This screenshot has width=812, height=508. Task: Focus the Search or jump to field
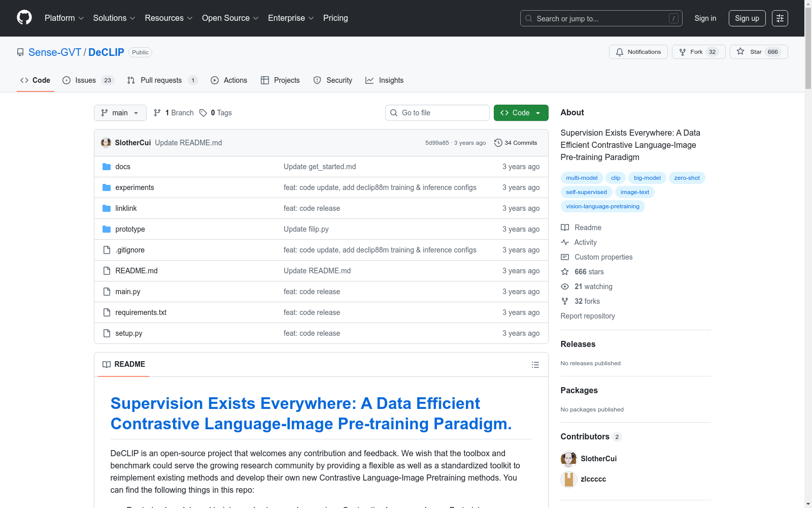[x=601, y=18]
